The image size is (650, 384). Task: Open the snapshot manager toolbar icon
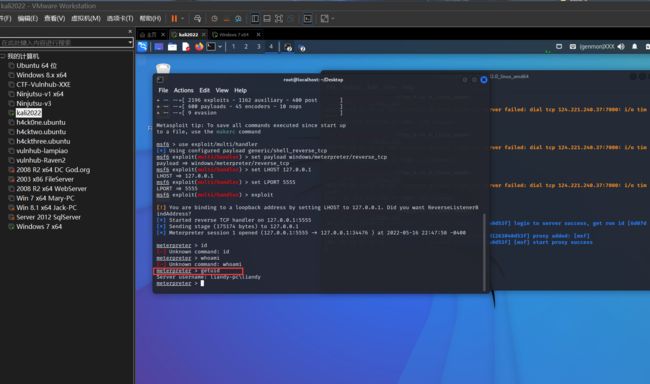pyautogui.click(x=238, y=19)
